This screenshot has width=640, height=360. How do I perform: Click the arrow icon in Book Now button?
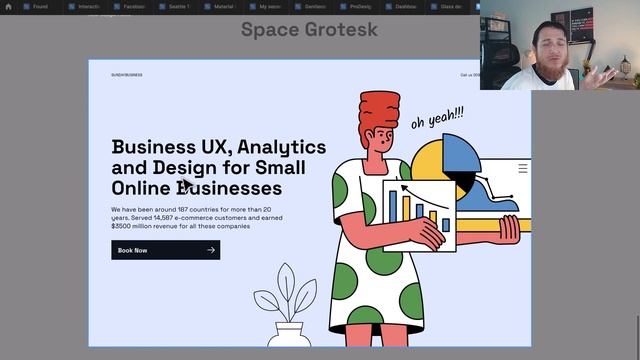tap(211, 250)
